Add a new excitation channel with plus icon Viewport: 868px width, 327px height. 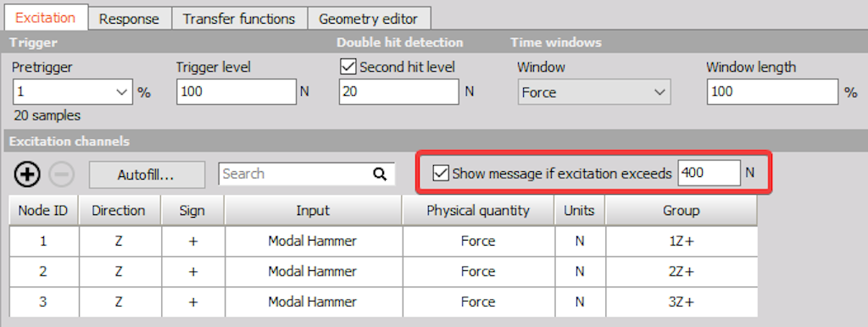(x=27, y=175)
